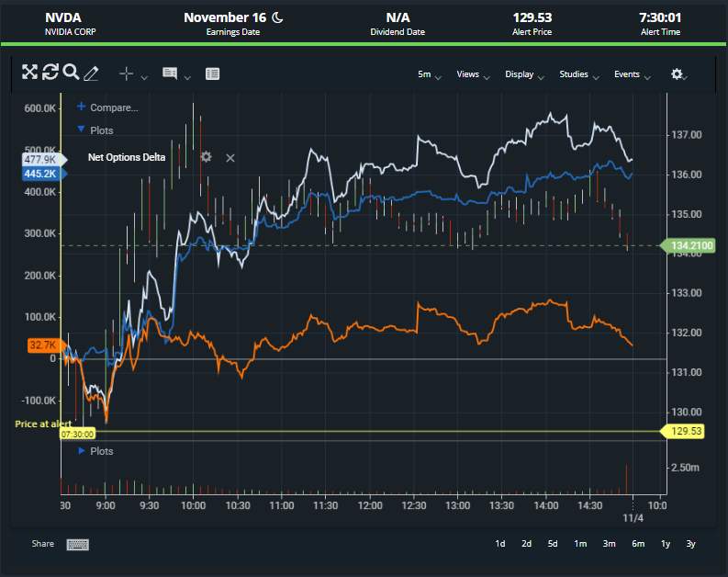Click the November 16 earnings date
728x577 pixels.
point(225,17)
